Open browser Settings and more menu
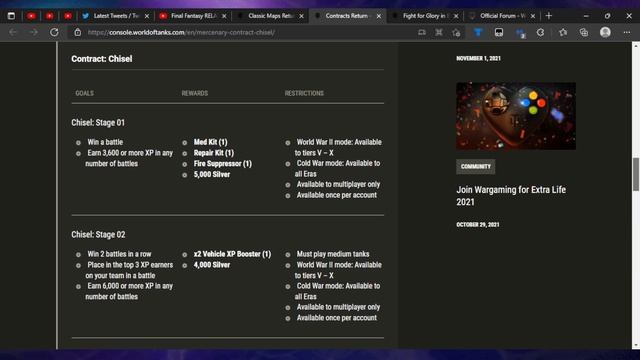 (x=627, y=32)
